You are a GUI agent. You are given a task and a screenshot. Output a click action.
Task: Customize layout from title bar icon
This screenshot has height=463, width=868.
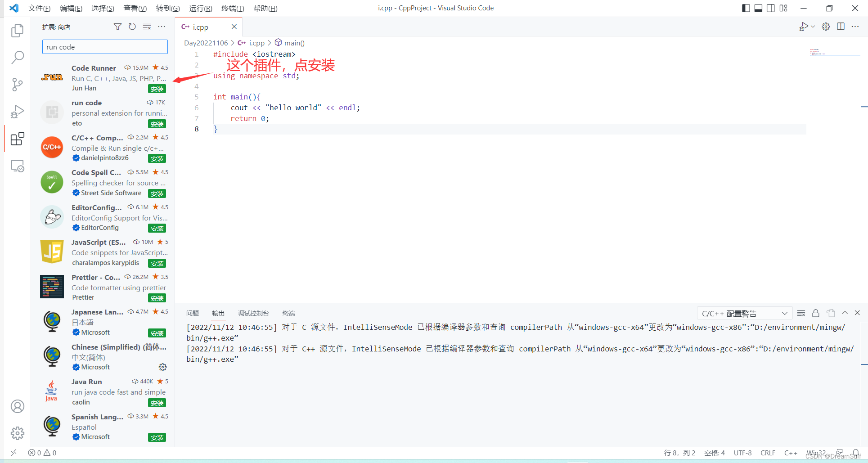pyautogui.click(x=783, y=8)
